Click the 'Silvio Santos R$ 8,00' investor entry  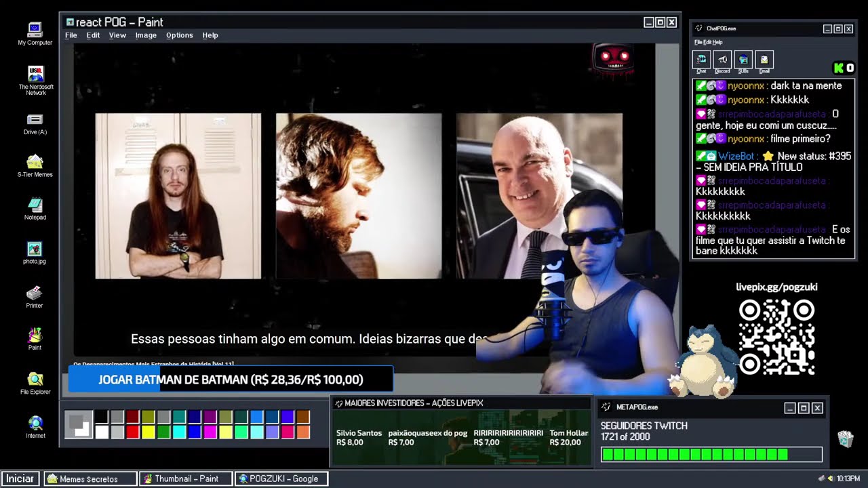point(359,438)
